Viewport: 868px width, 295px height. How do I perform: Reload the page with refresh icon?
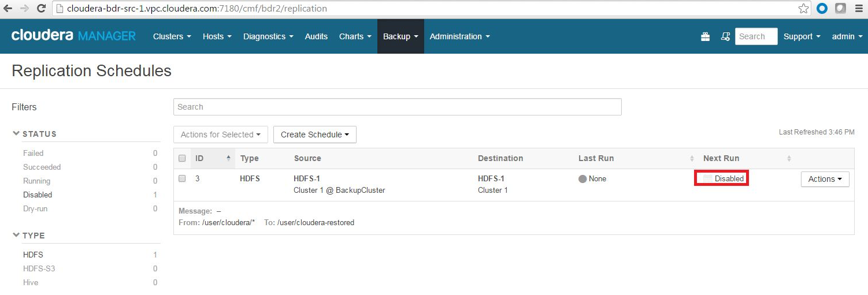point(41,9)
